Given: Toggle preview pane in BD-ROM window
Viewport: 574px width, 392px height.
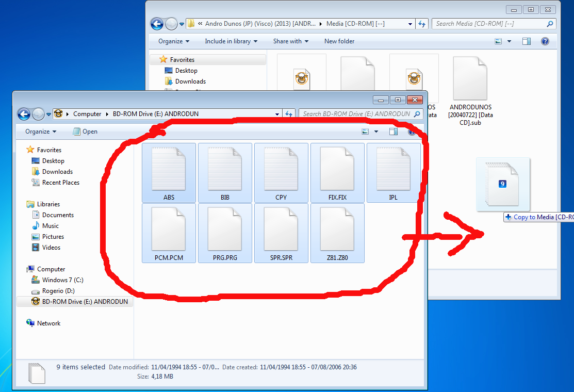Looking at the screenshot, I should click(393, 132).
